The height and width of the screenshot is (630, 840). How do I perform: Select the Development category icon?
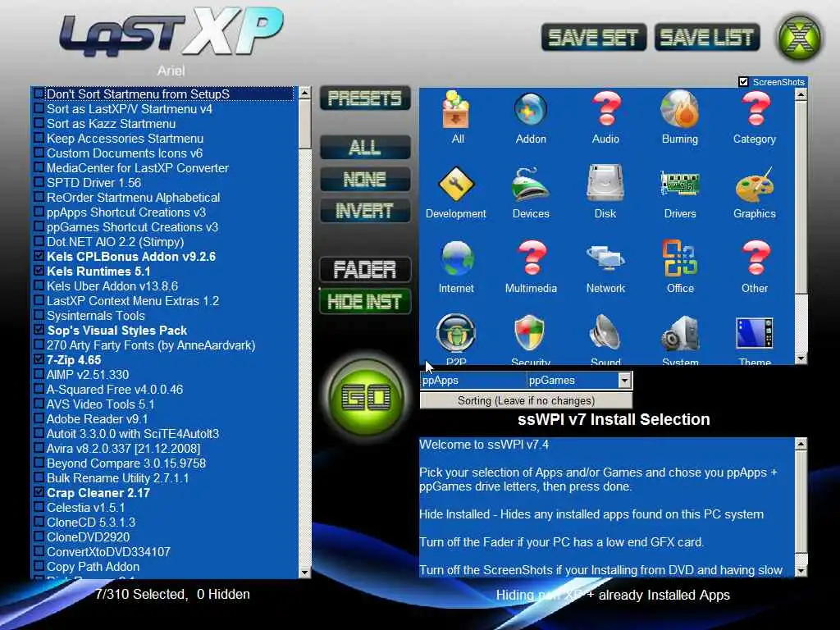point(456,184)
